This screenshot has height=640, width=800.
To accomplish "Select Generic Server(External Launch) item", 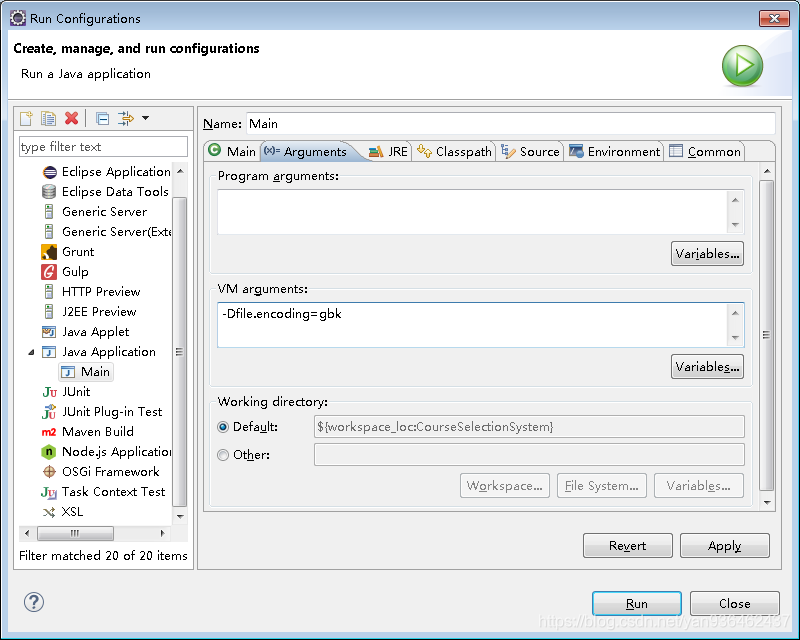I will [x=106, y=232].
